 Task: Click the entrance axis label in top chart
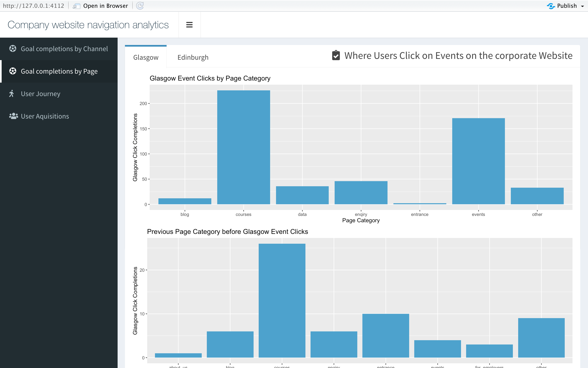(420, 214)
